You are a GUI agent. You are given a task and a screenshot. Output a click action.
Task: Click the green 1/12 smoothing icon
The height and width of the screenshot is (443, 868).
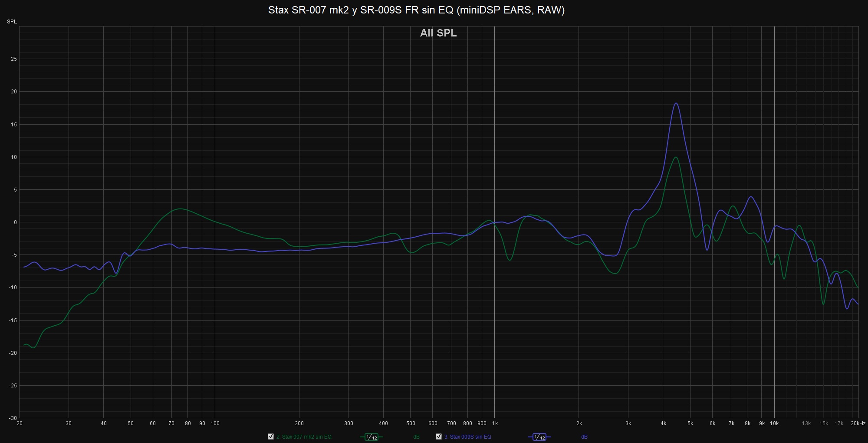(x=372, y=437)
